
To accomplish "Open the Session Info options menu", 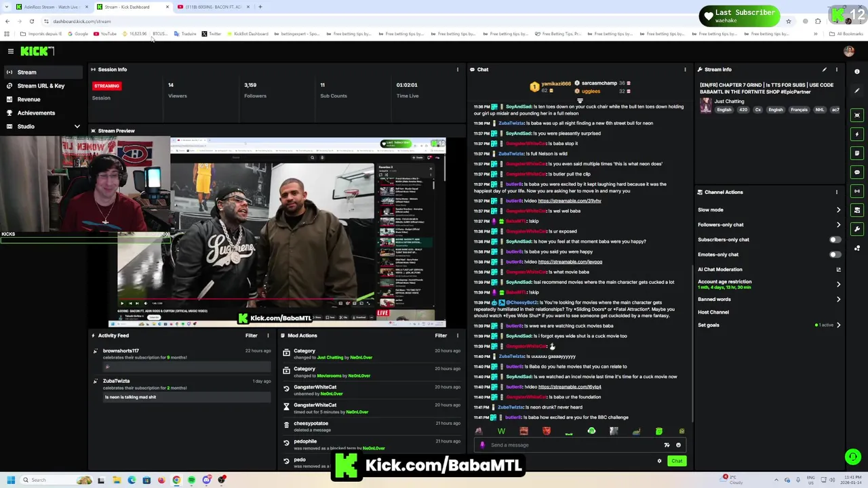I will pos(457,69).
